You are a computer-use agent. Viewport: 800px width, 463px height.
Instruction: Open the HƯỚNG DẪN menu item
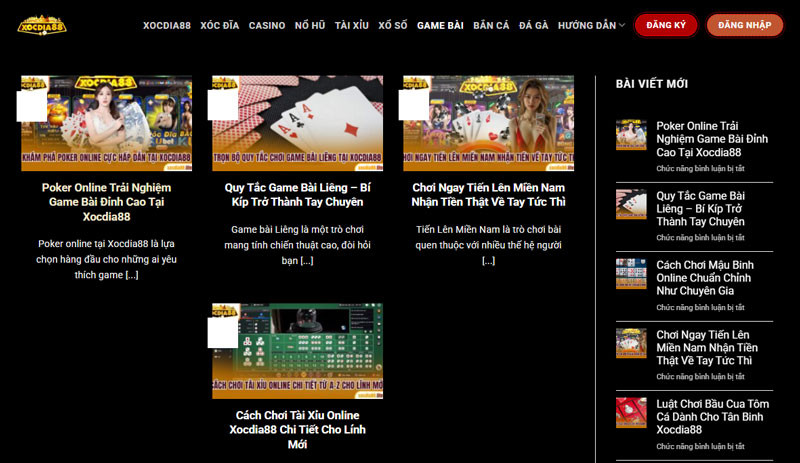click(x=587, y=26)
